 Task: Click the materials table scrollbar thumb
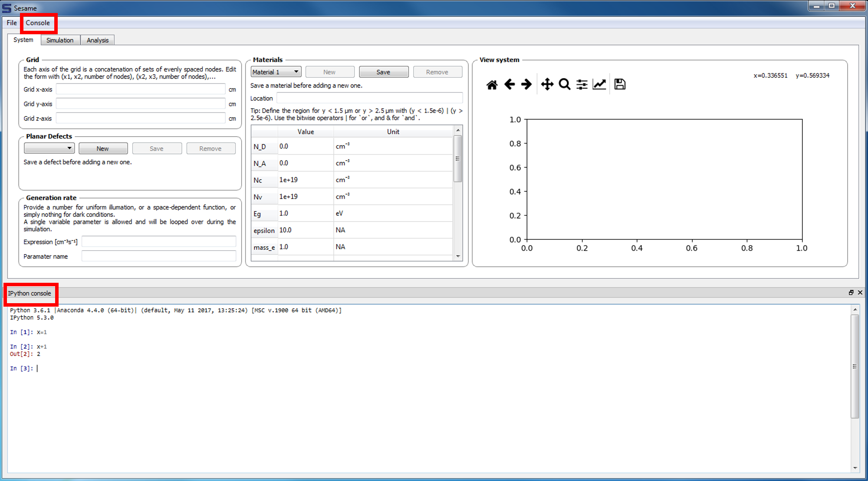[x=458, y=159]
